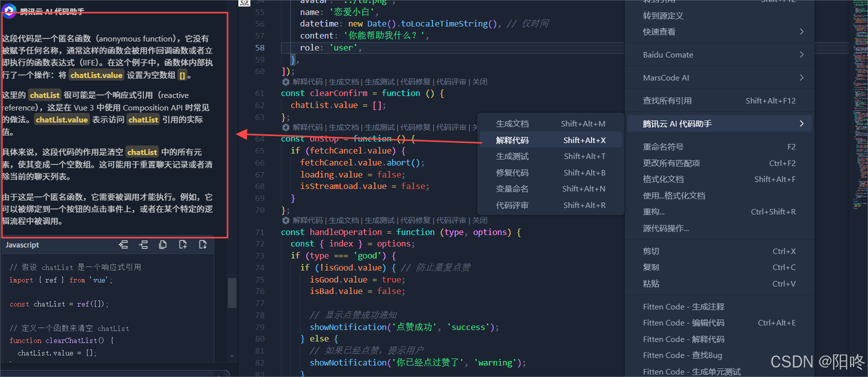Click the new-file plus icon in the Javascript block header
Viewport: 868px width, 377px height.
point(183,244)
